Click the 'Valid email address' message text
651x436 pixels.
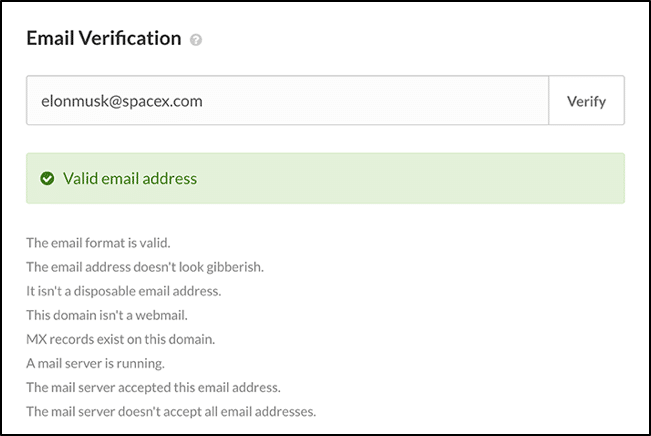[130, 179]
